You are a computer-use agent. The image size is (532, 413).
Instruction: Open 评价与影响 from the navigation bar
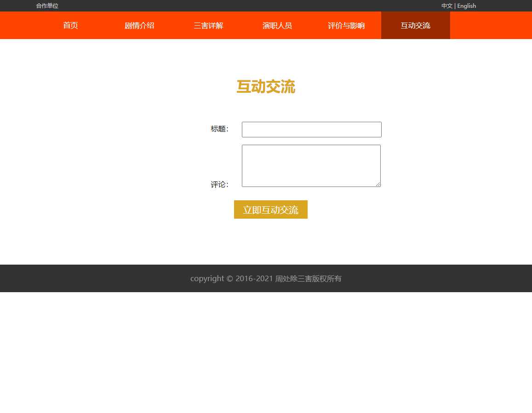346,25
